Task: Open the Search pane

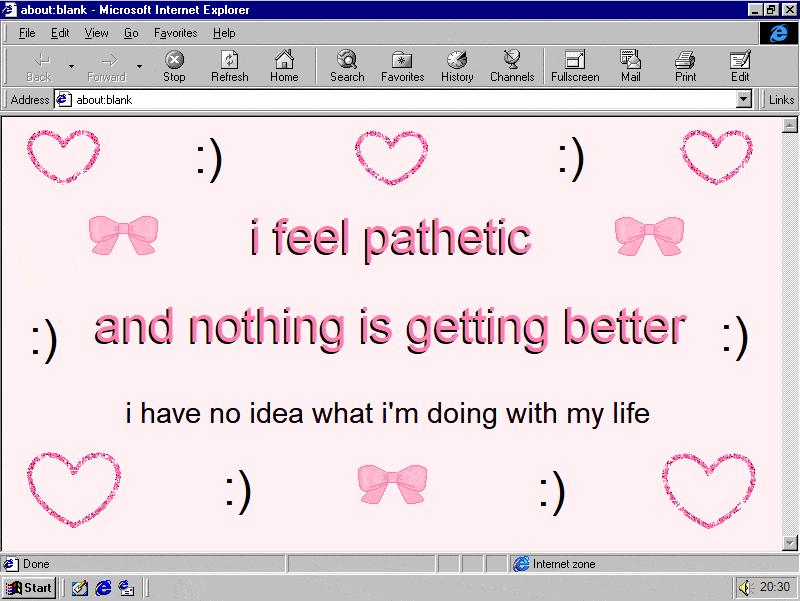Action: point(347,66)
